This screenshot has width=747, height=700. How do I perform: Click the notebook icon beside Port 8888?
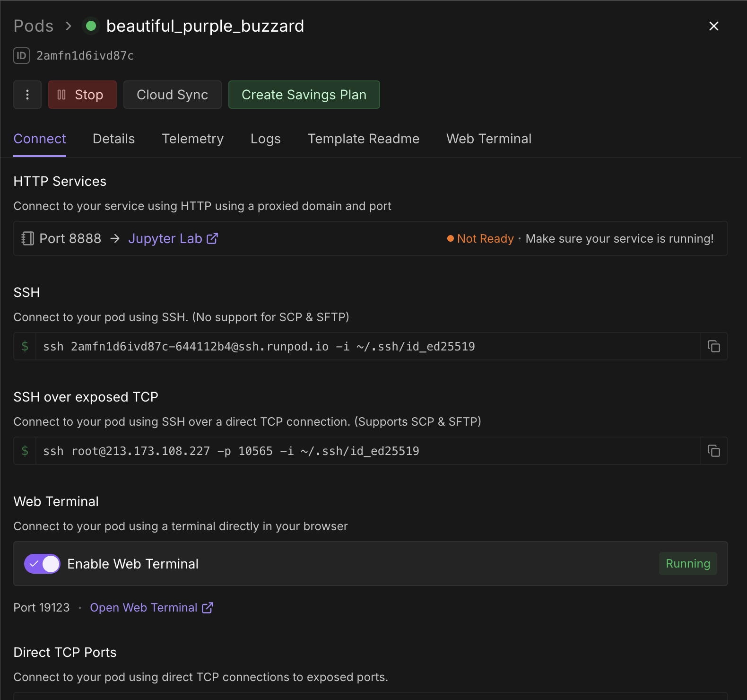point(28,238)
